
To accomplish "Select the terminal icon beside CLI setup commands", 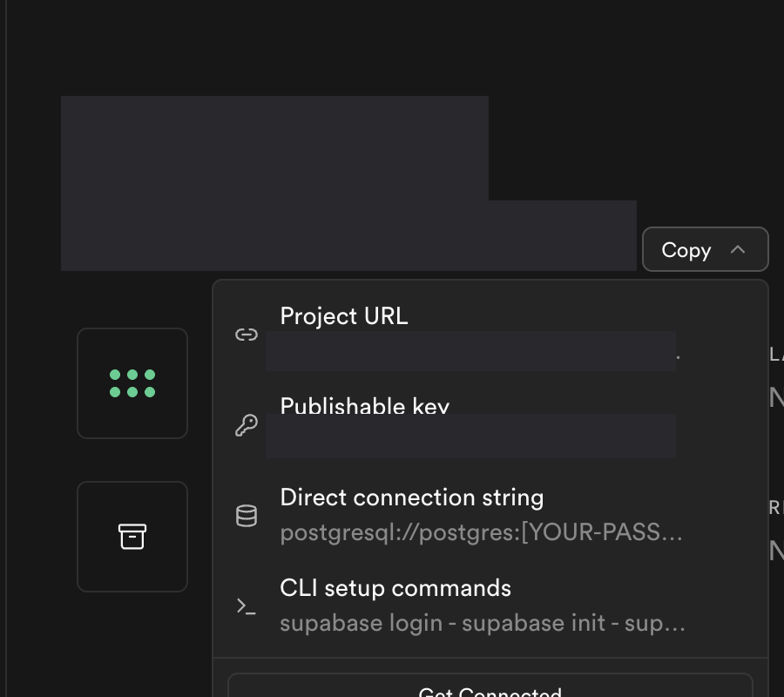I will 247,606.
